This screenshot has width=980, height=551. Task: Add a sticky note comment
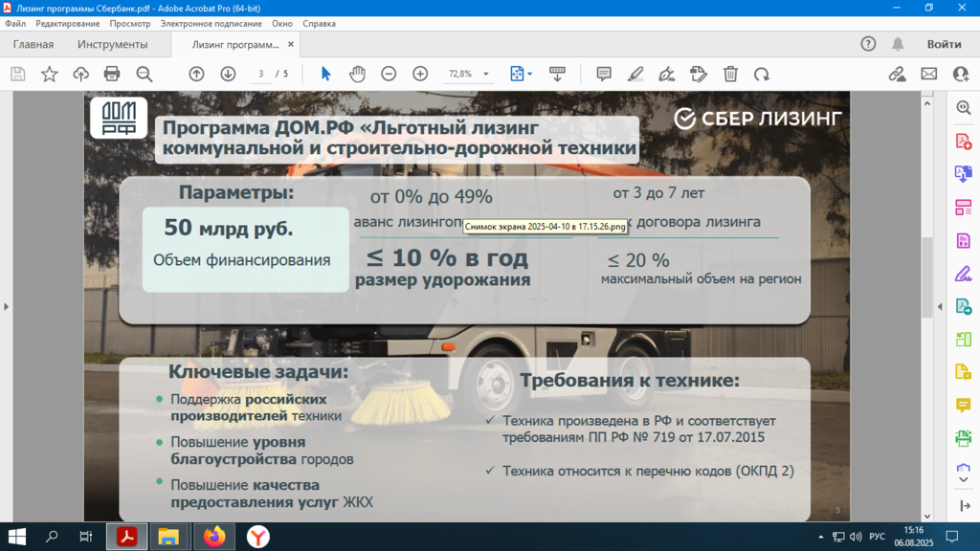(604, 74)
